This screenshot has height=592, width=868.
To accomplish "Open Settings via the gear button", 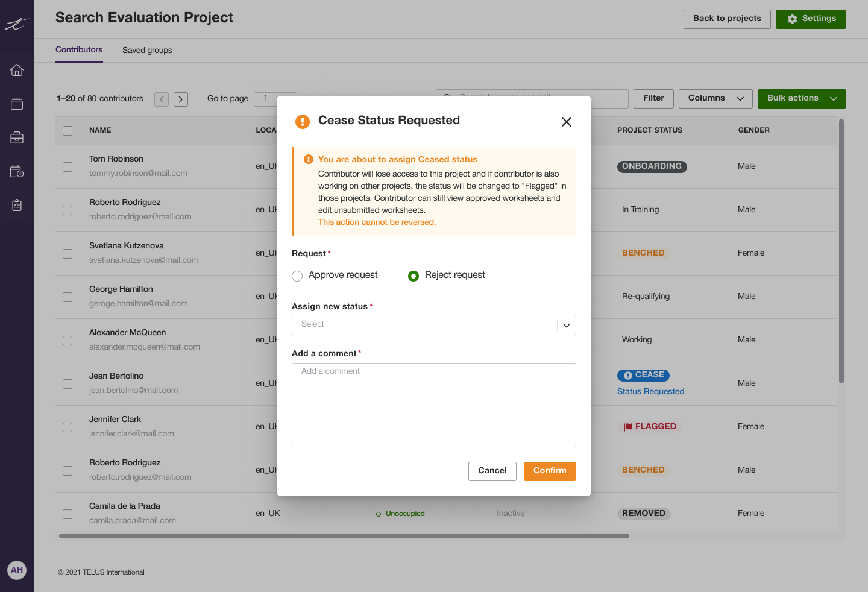I will coord(811,19).
